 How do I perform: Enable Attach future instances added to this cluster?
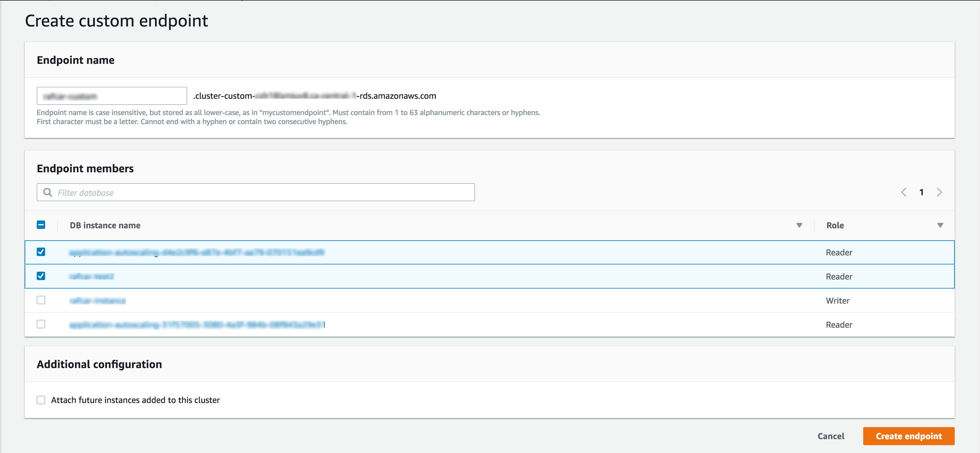(41, 400)
